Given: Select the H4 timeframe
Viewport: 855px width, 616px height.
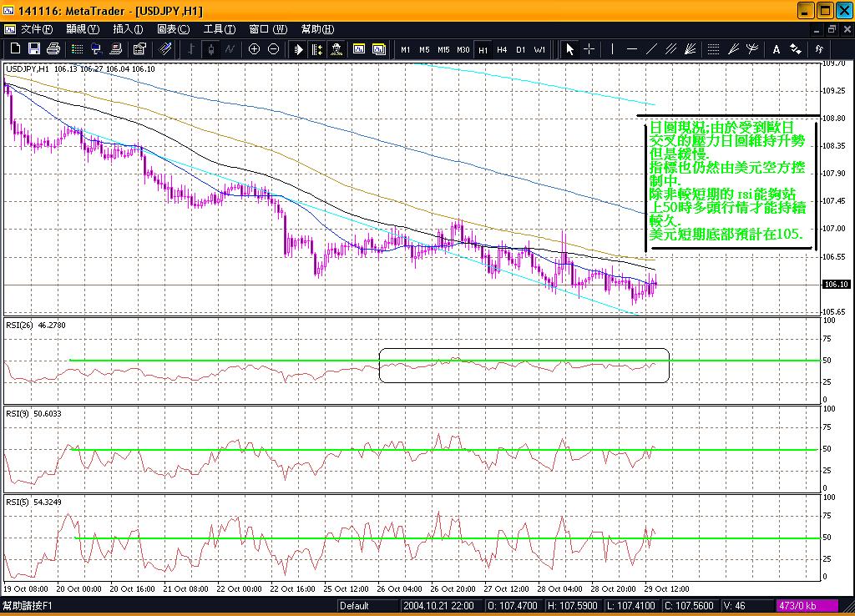Looking at the screenshot, I should (502, 49).
